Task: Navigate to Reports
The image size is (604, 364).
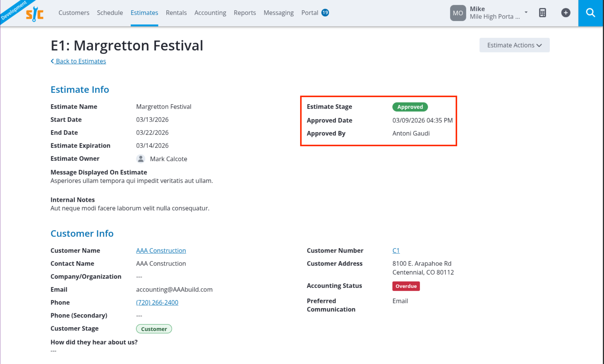Action: pos(245,13)
